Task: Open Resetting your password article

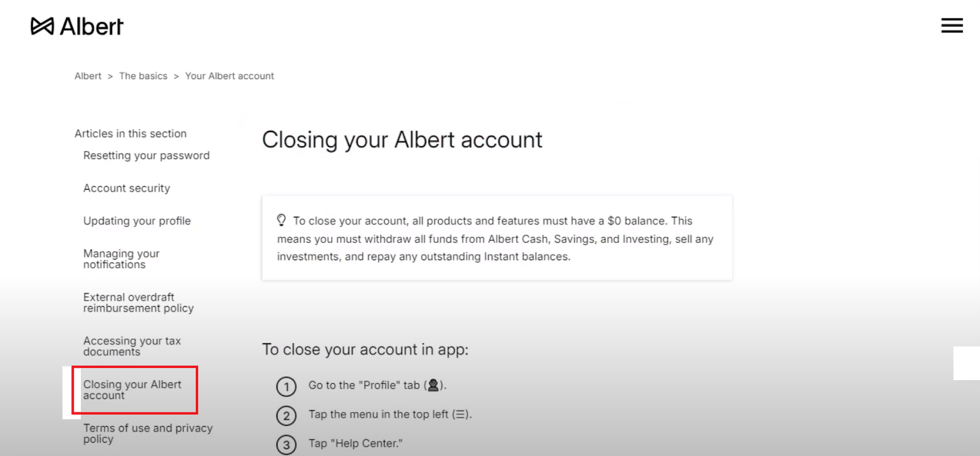Action: (x=146, y=155)
